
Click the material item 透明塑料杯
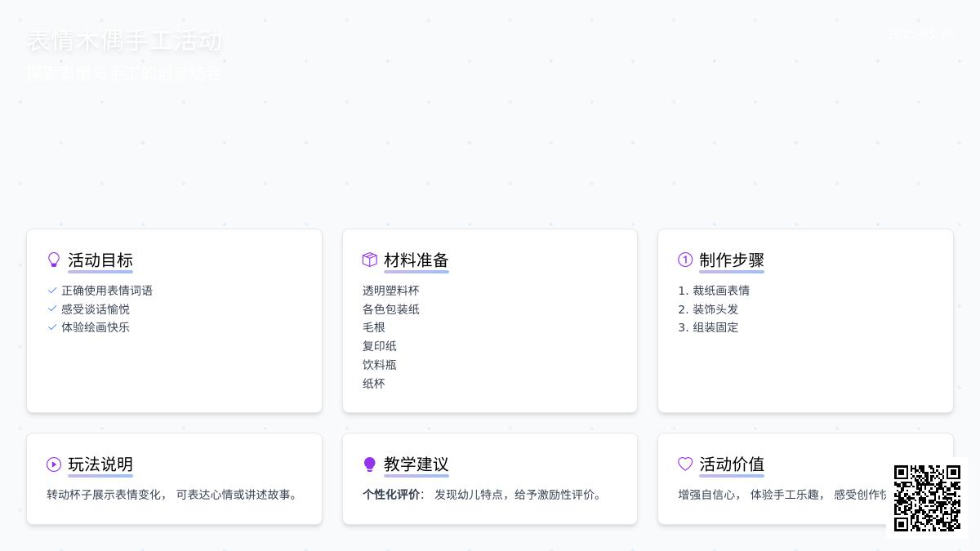click(x=391, y=291)
